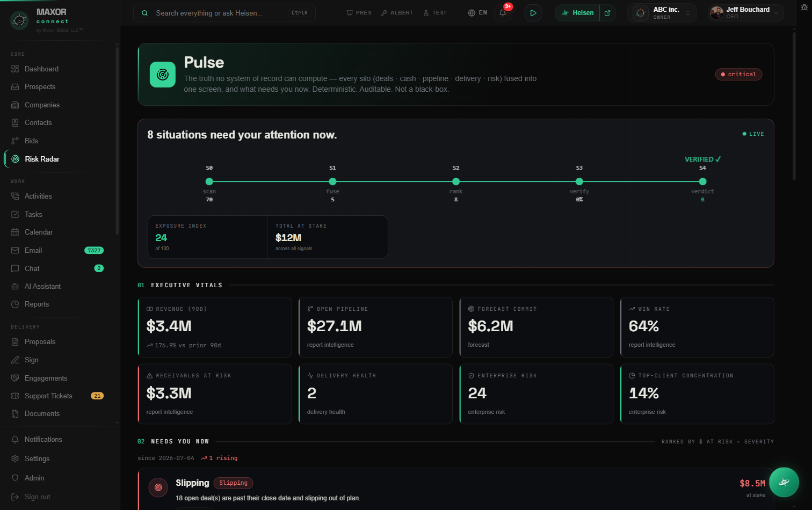Focus the Search everything or ask Heisen field
The width and height of the screenshot is (812, 510).
[x=224, y=13]
